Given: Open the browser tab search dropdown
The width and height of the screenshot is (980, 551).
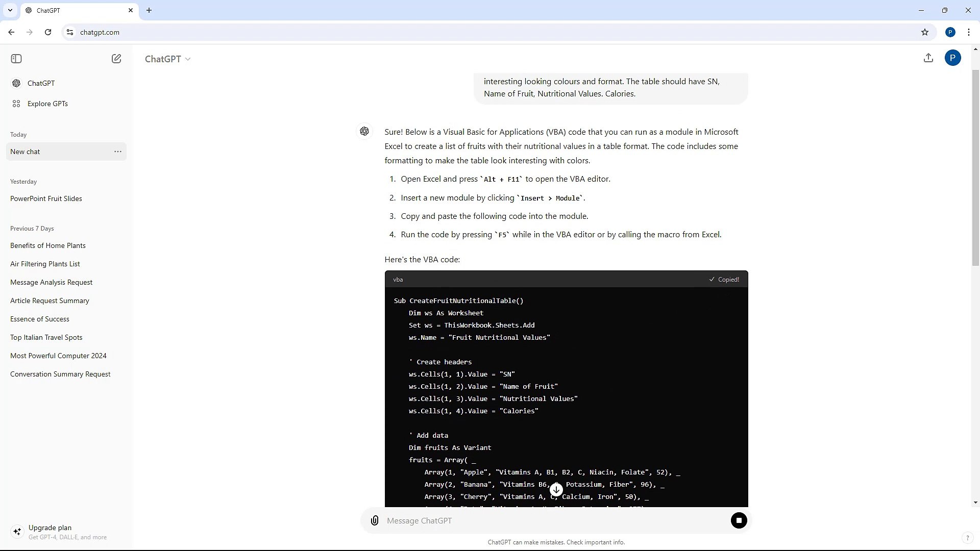Looking at the screenshot, I should [10, 10].
